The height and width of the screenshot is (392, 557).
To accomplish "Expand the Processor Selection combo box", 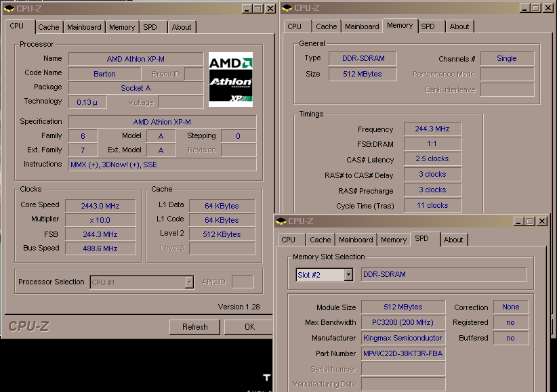I will click(189, 282).
